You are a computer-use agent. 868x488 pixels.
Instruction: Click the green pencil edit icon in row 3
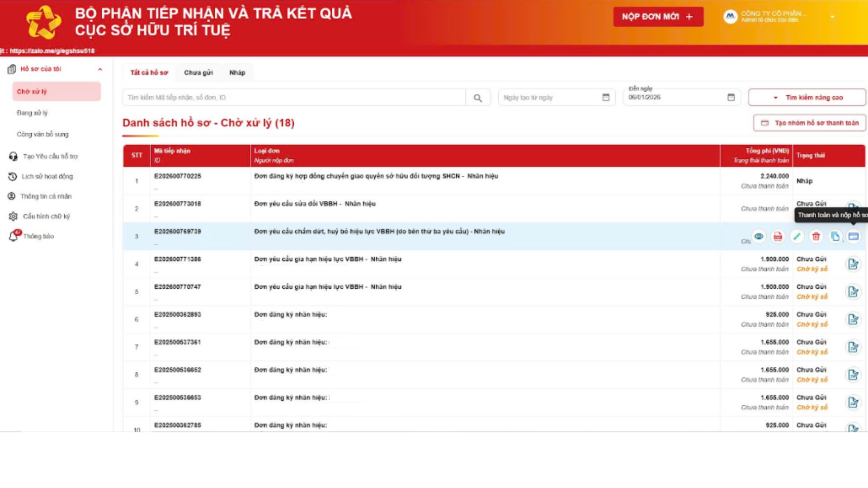(797, 236)
